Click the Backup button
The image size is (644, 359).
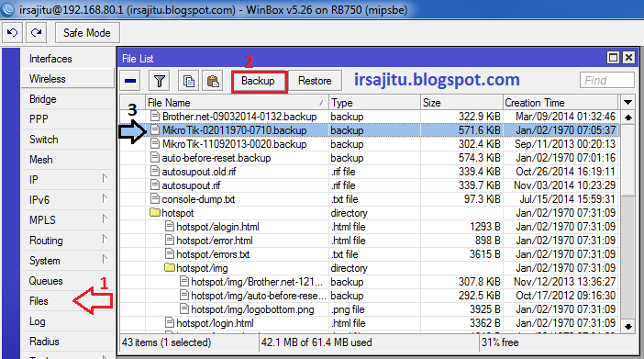pyautogui.click(x=258, y=81)
